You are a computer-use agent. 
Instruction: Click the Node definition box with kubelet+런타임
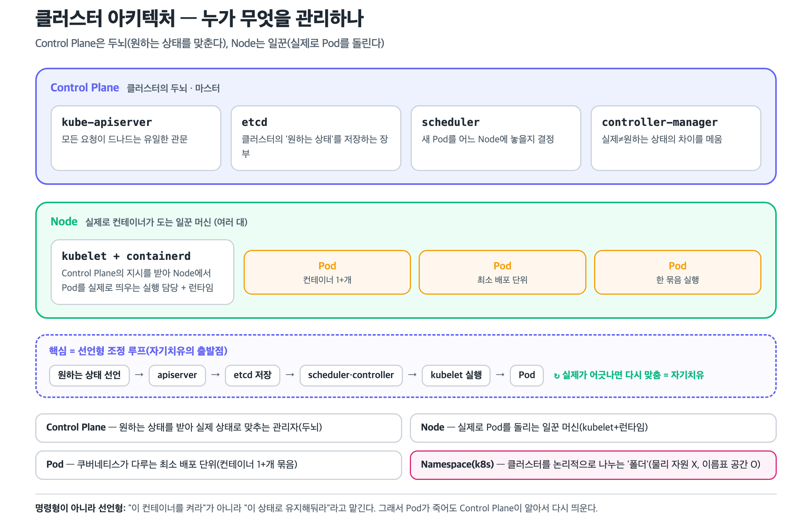(593, 428)
